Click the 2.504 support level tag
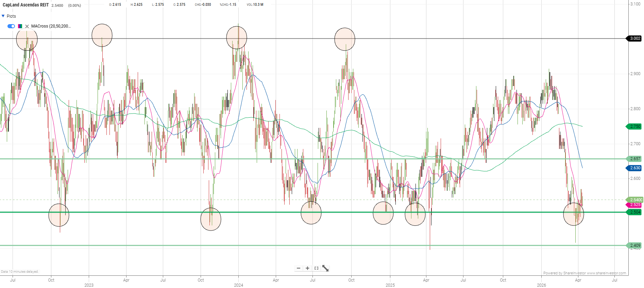 coord(634,212)
